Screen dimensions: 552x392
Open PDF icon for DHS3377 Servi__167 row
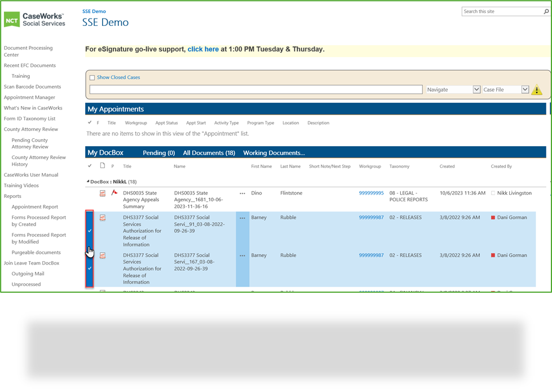[x=103, y=256]
